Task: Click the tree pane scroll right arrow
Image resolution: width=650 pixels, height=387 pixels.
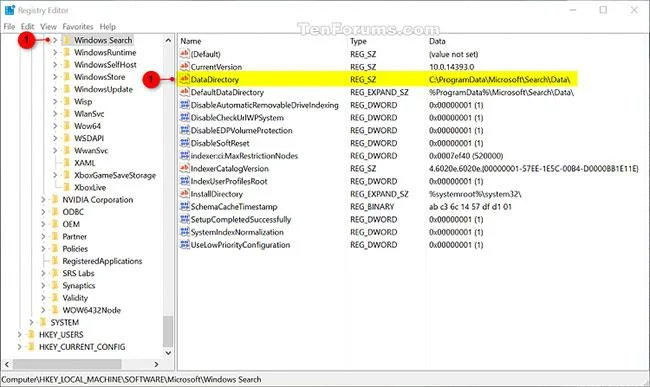Action: point(156,364)
